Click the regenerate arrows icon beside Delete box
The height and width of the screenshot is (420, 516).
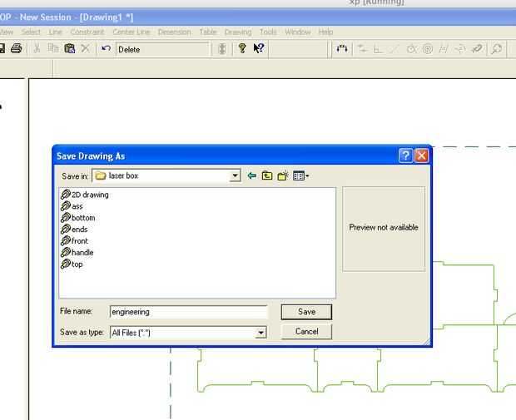click(222, 49)
